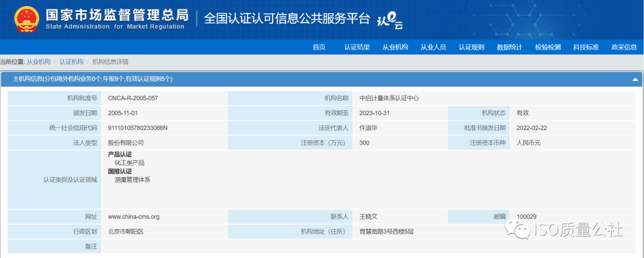Click the 颁发日期 label cell
Image resolution: width=644 pixels, height=258 pixels.
55,113
